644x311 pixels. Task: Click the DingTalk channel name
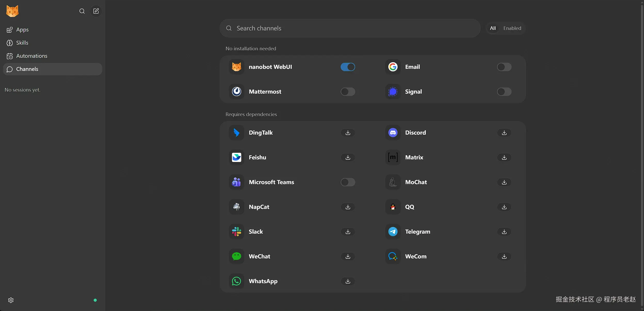pos(261,133)
